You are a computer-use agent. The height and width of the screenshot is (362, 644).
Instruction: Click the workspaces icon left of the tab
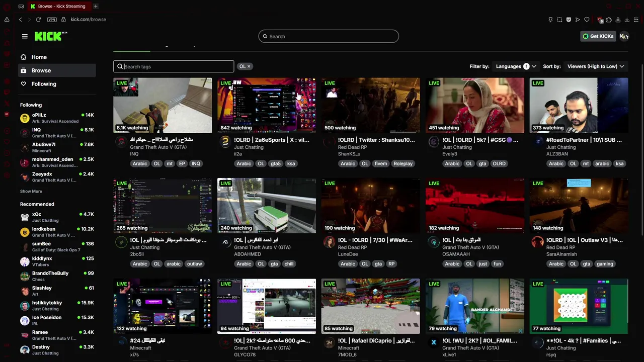[x=21, y=6]
